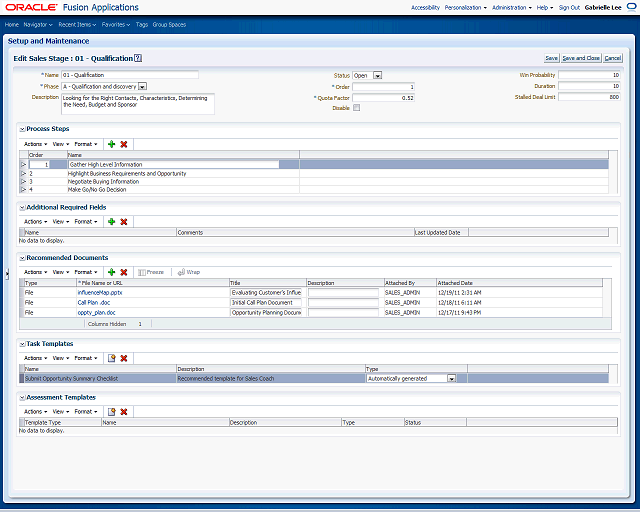
Task: Open the oppty_plan.doc file link
Action: pyautogui.click(x=97, y=313)
